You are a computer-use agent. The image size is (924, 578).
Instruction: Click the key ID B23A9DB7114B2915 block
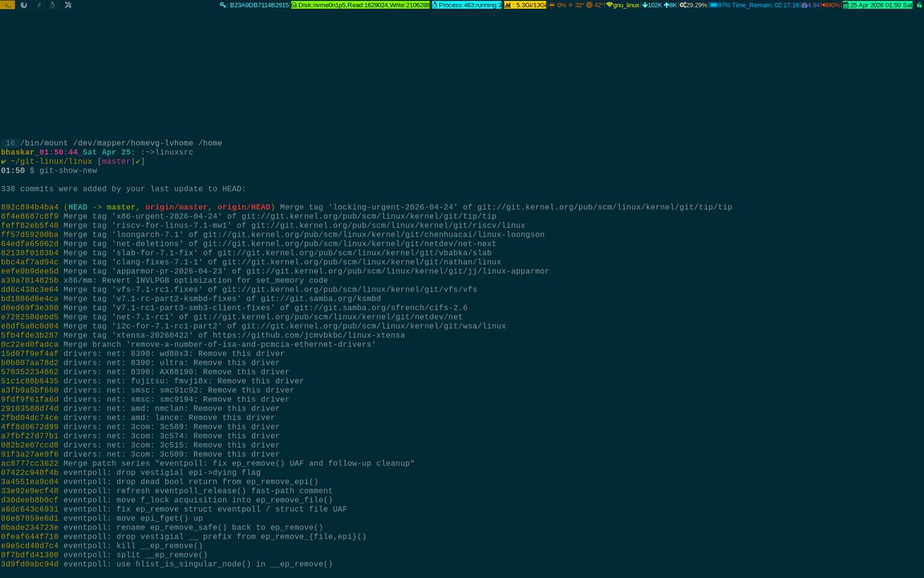[x=254, y=5]
